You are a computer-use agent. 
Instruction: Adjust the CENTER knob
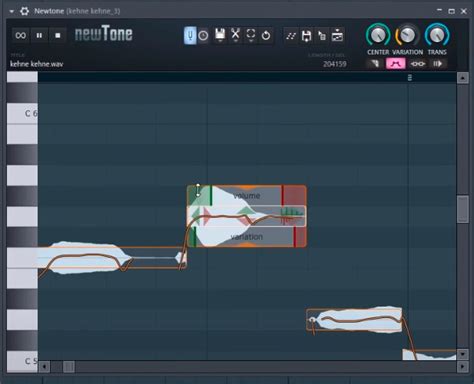coord(378,35)
